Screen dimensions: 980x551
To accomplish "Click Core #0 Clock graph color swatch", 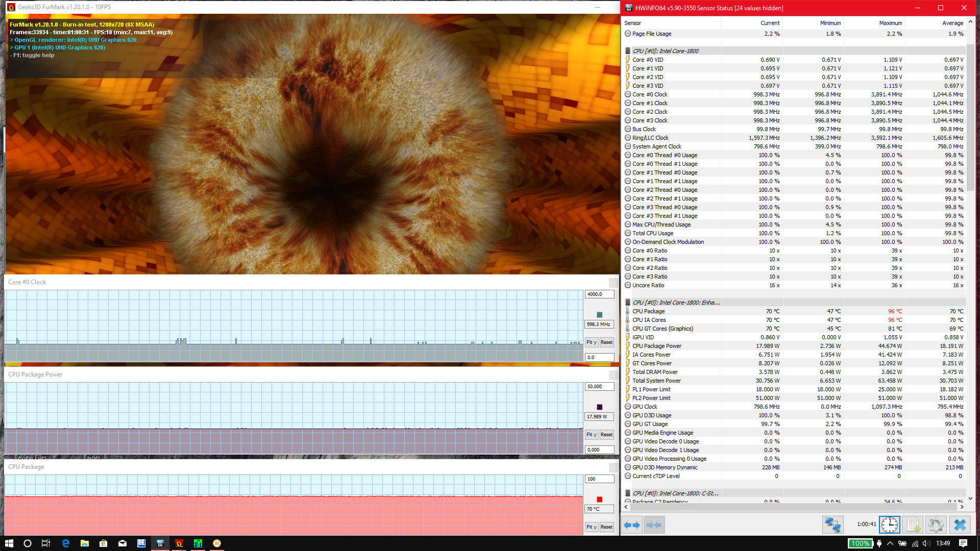I will tap(599, 315).
